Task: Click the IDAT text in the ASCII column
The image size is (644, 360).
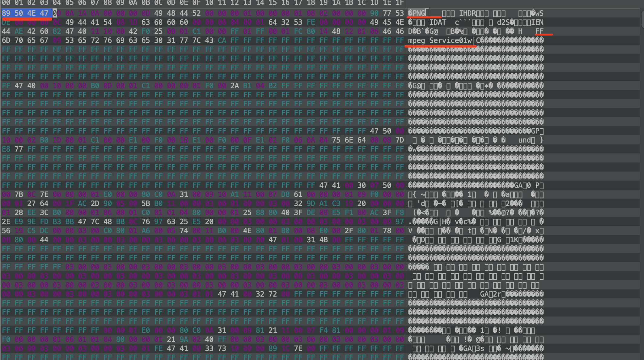Action: coord(438,22)
